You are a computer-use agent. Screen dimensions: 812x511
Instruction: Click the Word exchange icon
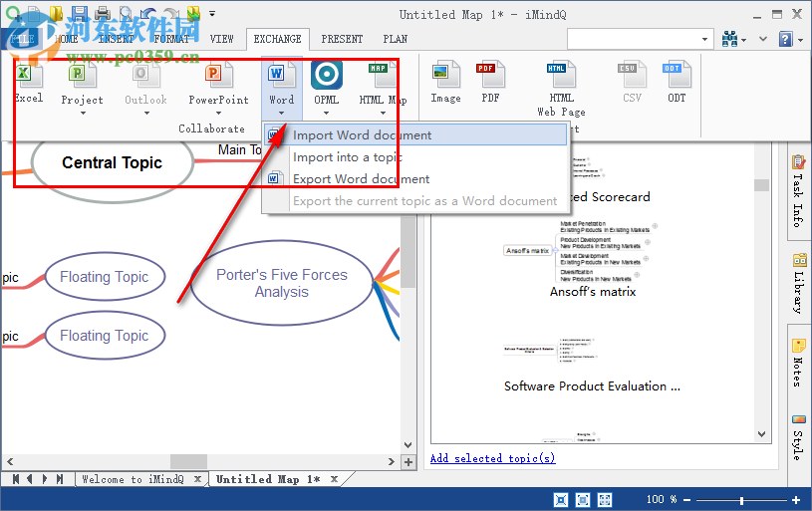point(281,76)
